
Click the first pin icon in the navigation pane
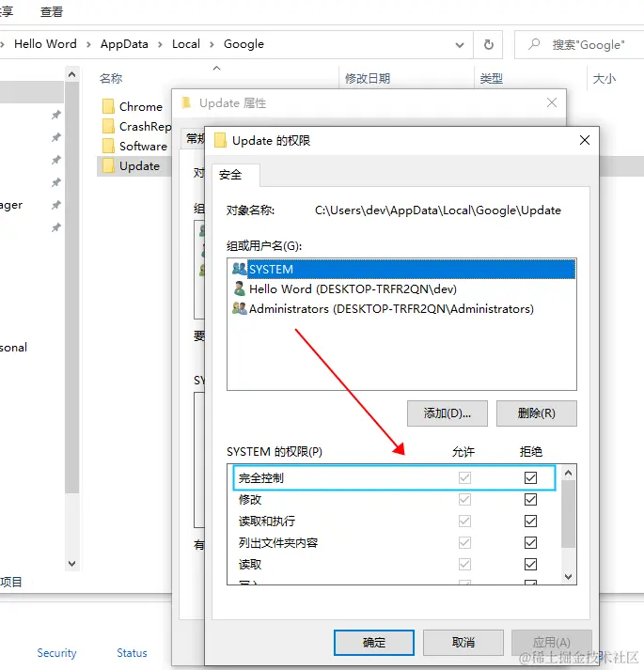(x=56, y=115)
